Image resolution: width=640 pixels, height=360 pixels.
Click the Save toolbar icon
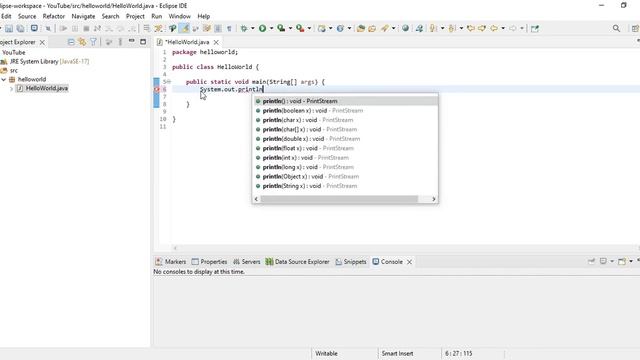(9, 28)
